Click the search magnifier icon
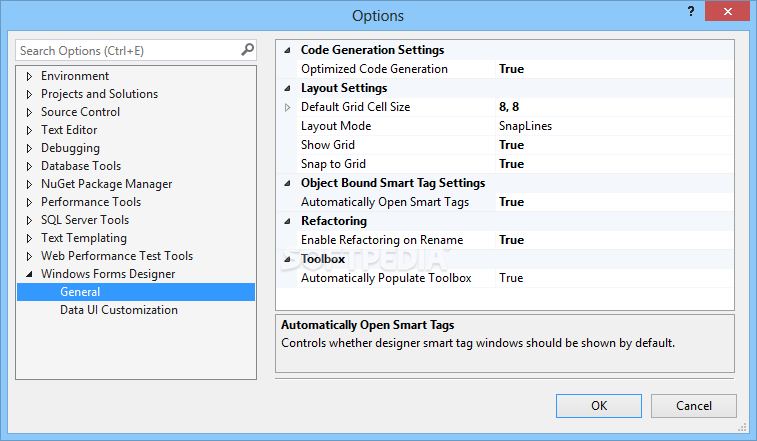This screenshot has width=757, height=441. [247, 49]
